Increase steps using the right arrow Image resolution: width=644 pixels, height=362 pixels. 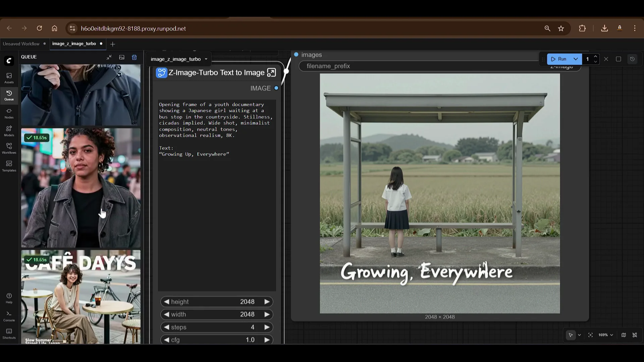pyautogui.click(x=267, y=327)
